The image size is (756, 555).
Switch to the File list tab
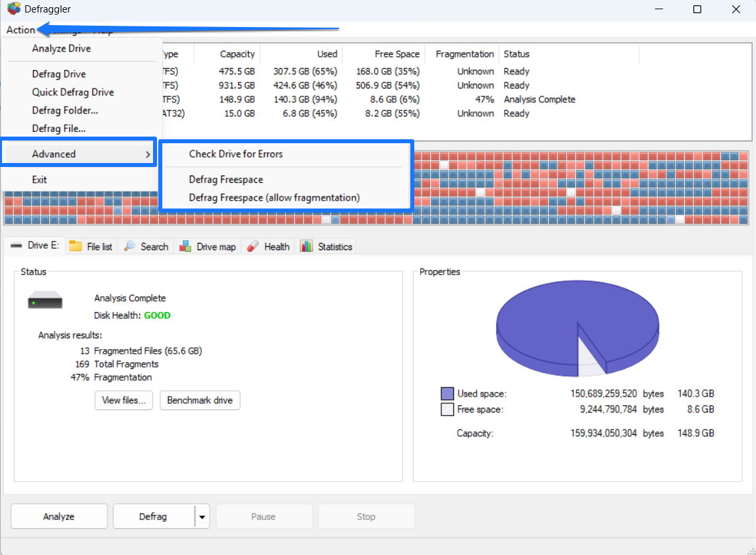[90, 246]
